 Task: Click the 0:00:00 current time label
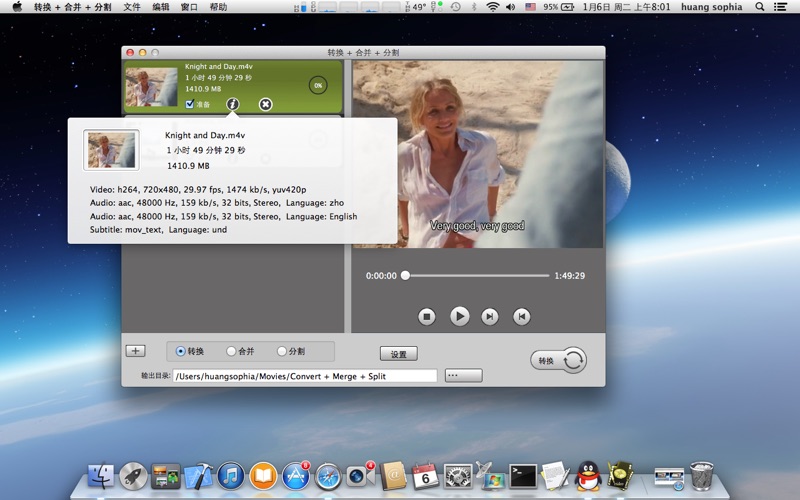click(x=381, y=276)
